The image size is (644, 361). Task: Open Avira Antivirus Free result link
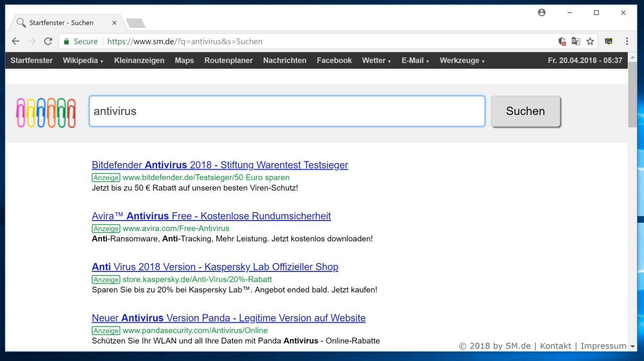(x=211, y=216)
